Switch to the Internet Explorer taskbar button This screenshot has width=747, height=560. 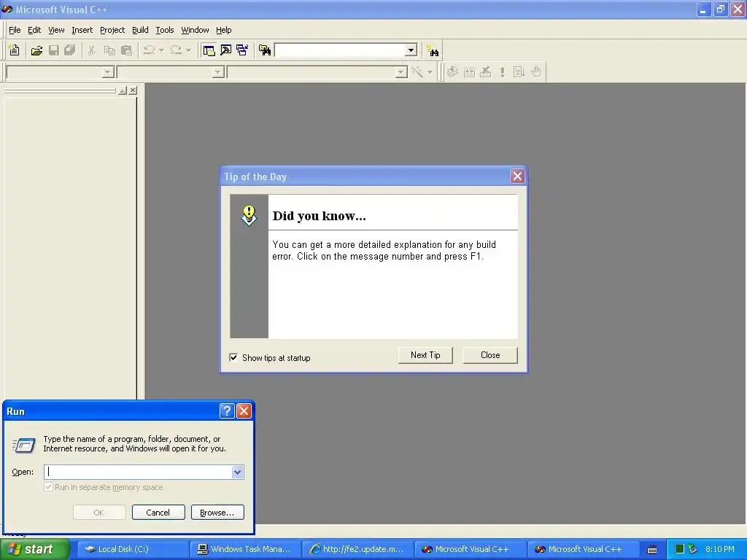(x=358, y=549)
